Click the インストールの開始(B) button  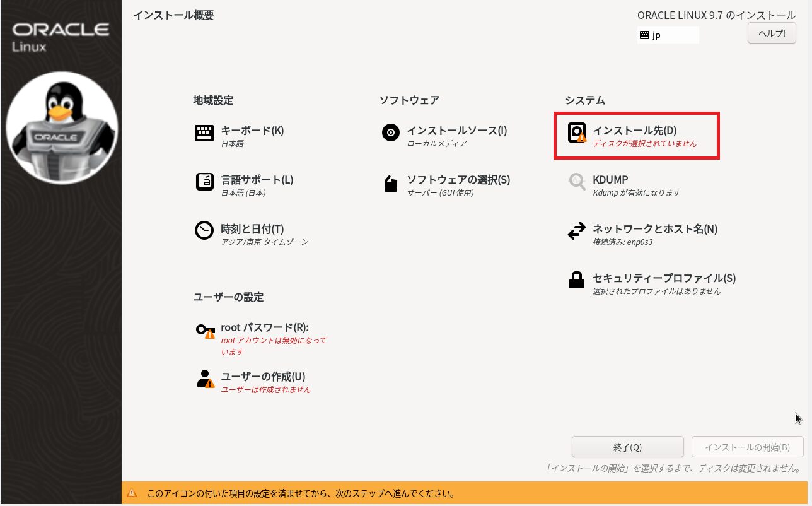pos(747,447)
